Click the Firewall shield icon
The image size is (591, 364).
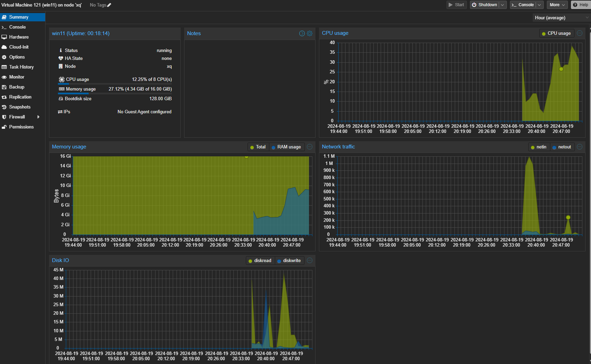(x=4, y=117)
